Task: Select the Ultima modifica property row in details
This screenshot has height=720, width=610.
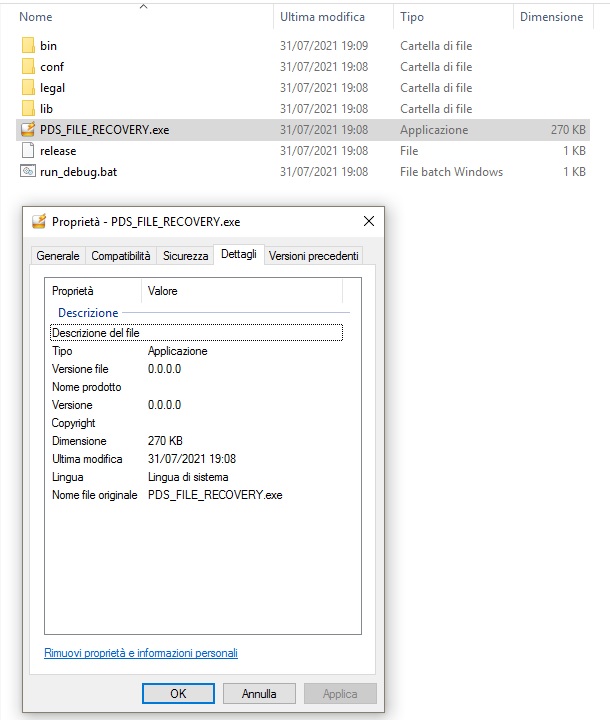Action: pyautogui.click(x=196, y=459)
